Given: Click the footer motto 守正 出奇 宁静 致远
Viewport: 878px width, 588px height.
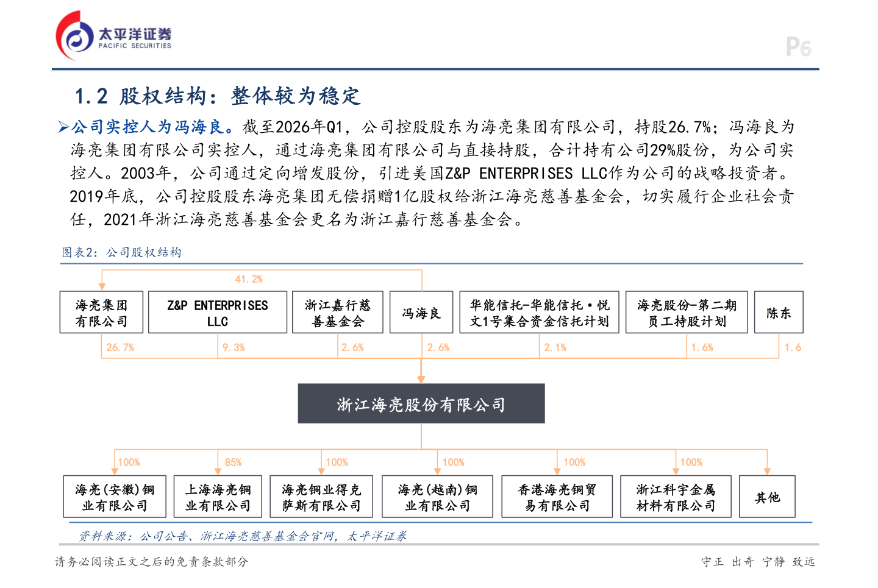Looking at the screenshot, I should pyautogui.click(x=758, y=562).
